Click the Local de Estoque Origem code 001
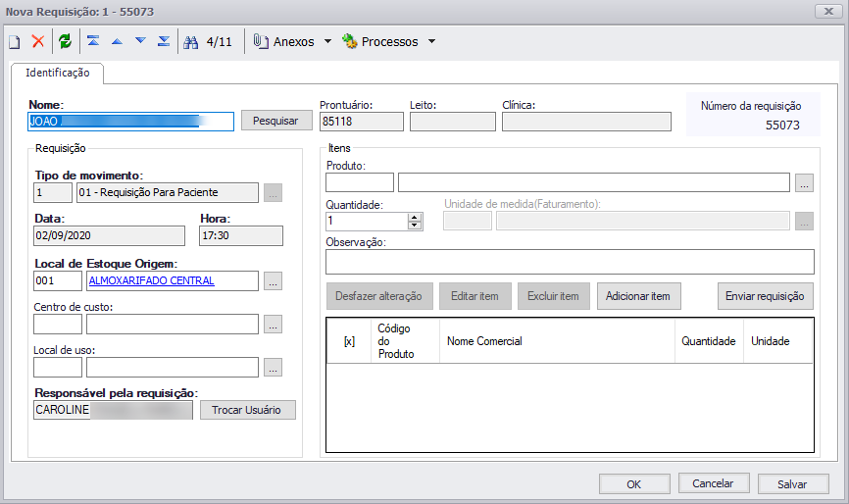849x504 pixels. coord(58,280)
